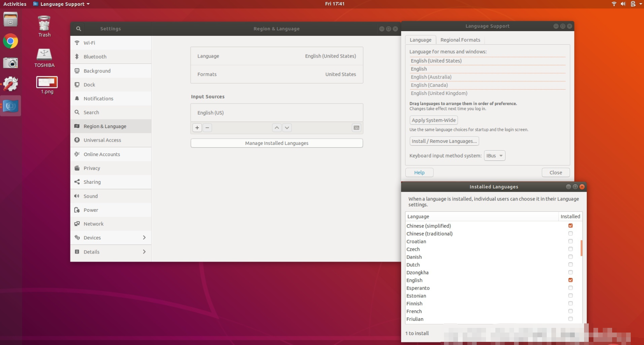The width and height of the screenshot is (644, 345).
Task: Open Power settings
Action: tap(111, 210)
